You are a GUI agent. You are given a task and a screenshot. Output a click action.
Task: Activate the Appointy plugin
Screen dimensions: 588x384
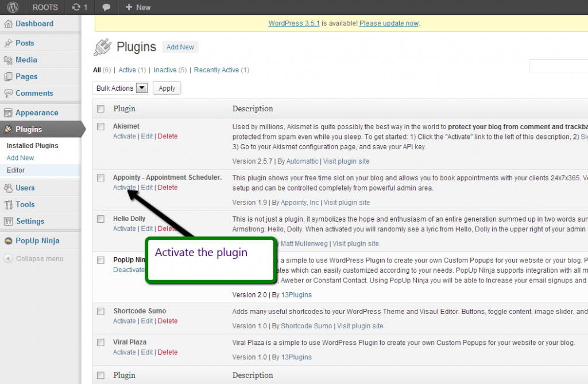tap(125, 188)
